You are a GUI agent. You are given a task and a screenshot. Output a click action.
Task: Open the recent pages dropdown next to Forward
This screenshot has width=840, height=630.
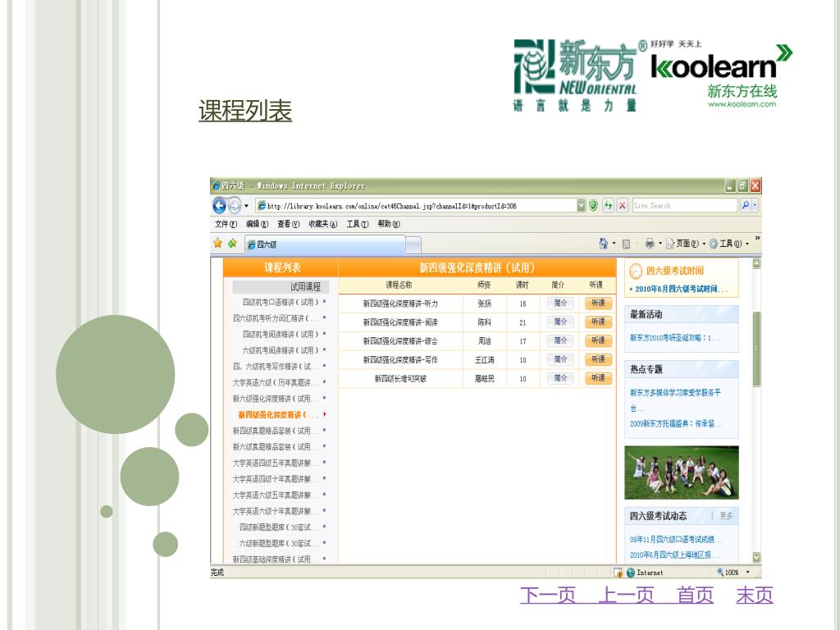tap(246, 206)
